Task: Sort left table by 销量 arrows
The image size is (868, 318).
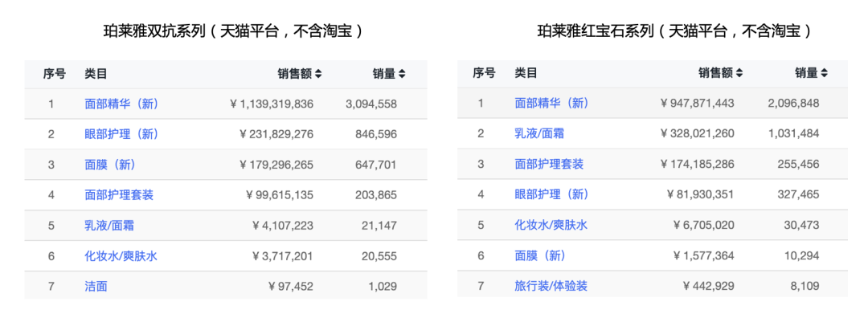Action: click(x=402, y=74)
